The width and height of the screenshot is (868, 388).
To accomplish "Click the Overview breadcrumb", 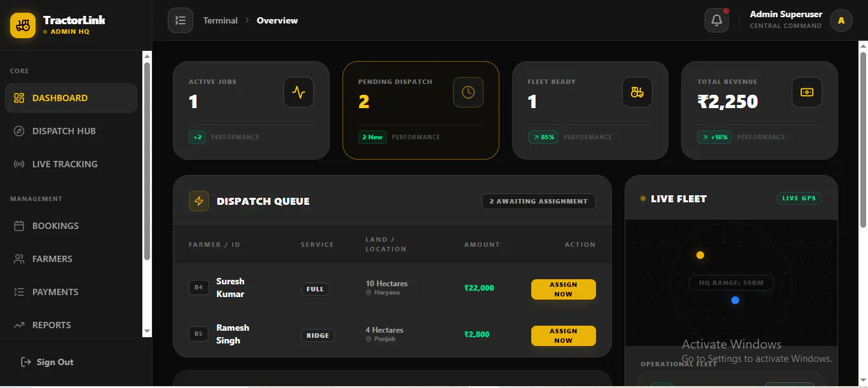I will pos(277,20).
